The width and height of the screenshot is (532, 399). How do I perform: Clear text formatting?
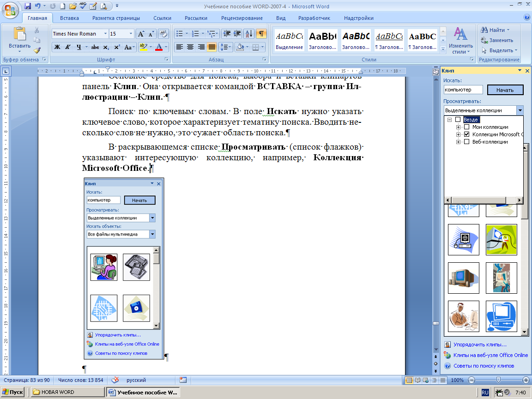click(163, 34)
